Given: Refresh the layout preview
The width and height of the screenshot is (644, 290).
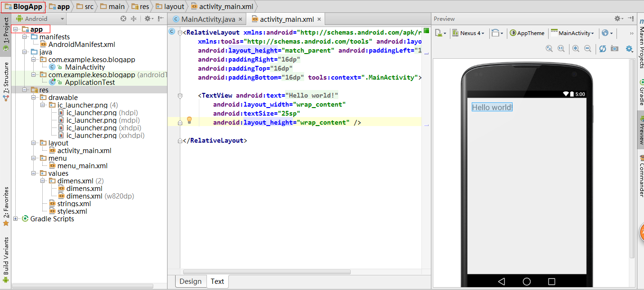Looking at the screenshot, I should click(603, 48).
